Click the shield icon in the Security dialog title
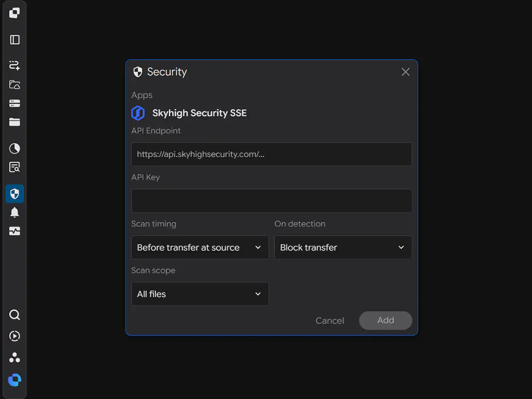532x399 pixels. click(x=138, y=72)
